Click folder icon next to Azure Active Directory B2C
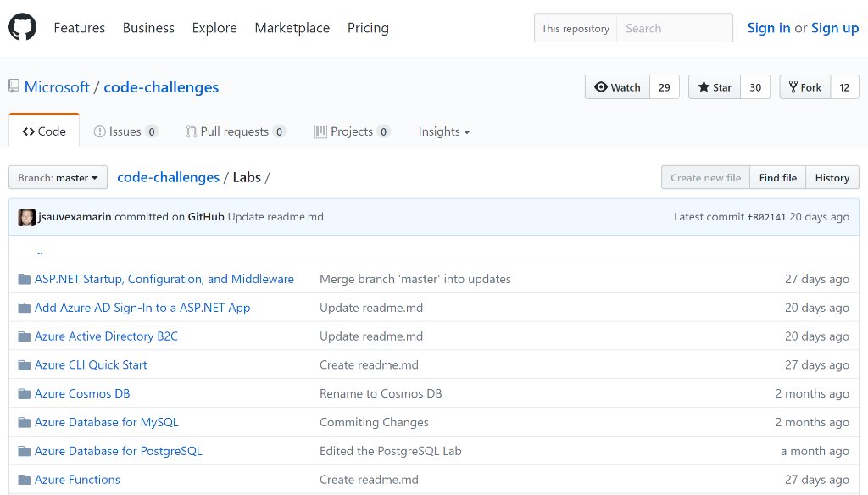 coord(24,336)
